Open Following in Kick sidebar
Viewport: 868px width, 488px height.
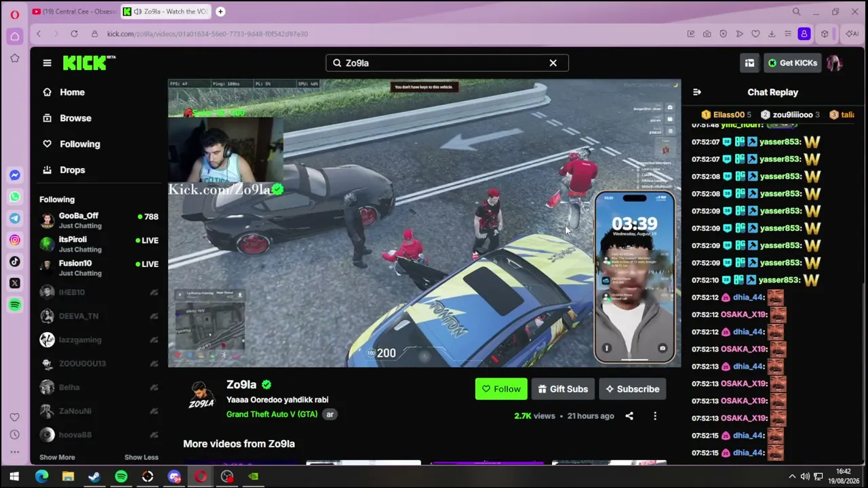tap(79, 144)
